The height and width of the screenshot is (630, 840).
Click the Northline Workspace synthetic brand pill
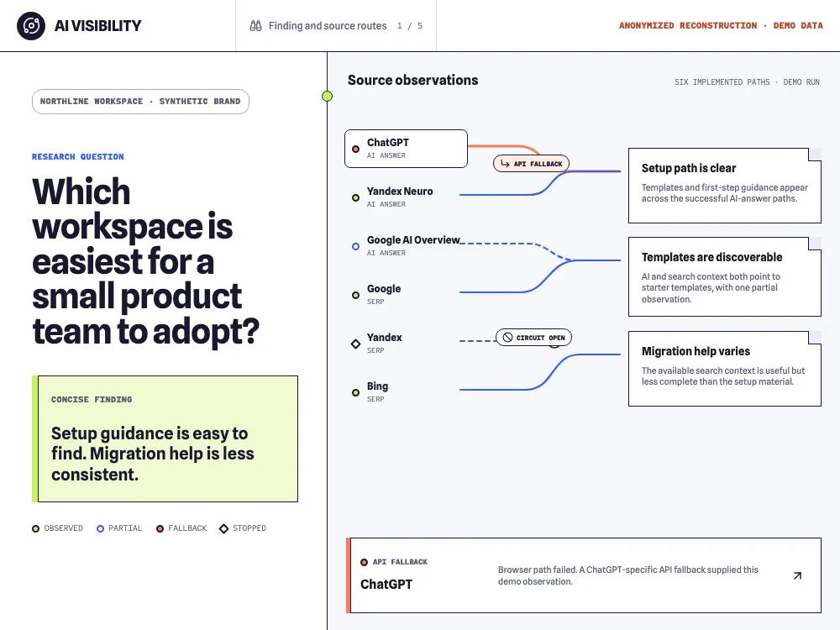[140, 102]
